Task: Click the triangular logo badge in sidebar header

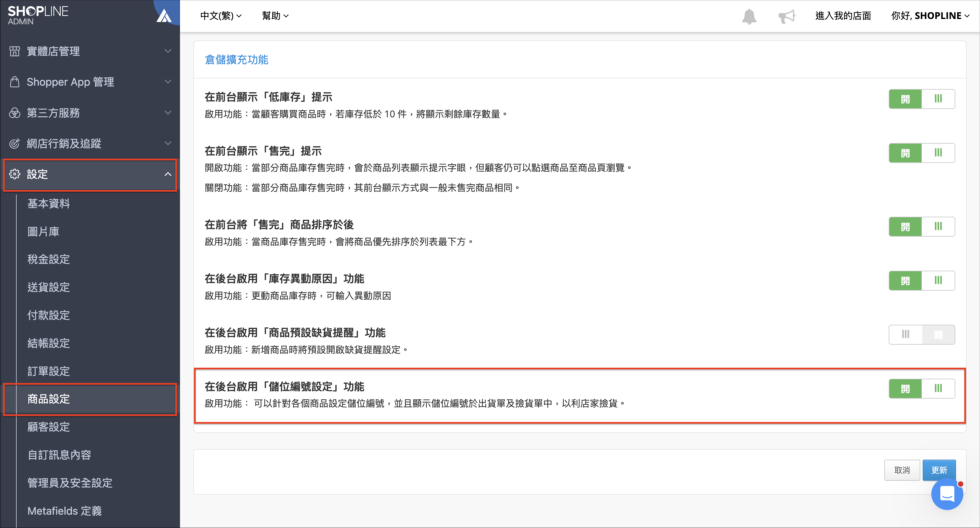Action: click(164, 16)
